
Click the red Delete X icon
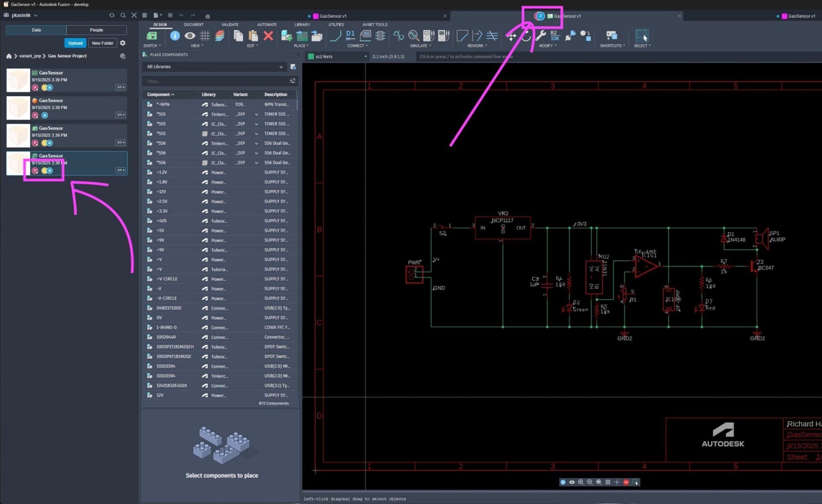[268, 36]
